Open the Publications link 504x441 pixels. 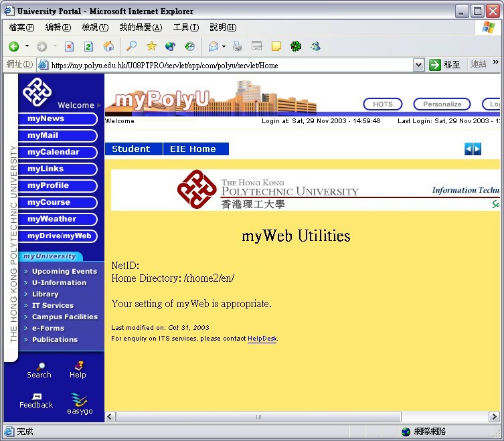tap(55, 340)
